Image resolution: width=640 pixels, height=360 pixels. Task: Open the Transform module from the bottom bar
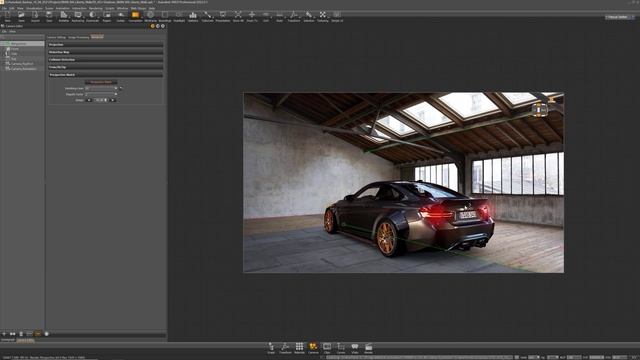coord(285,348)
